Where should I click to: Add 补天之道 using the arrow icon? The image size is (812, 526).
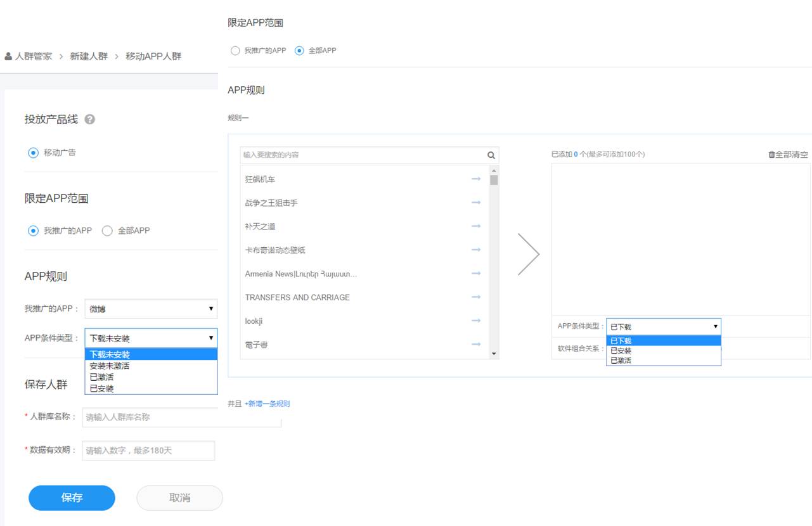point(475,226)
